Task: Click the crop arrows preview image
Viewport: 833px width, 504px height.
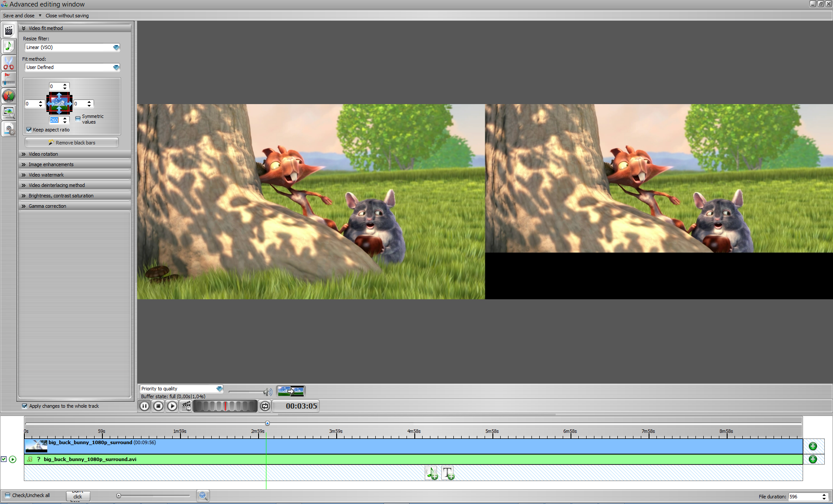Action: point(59,103)
